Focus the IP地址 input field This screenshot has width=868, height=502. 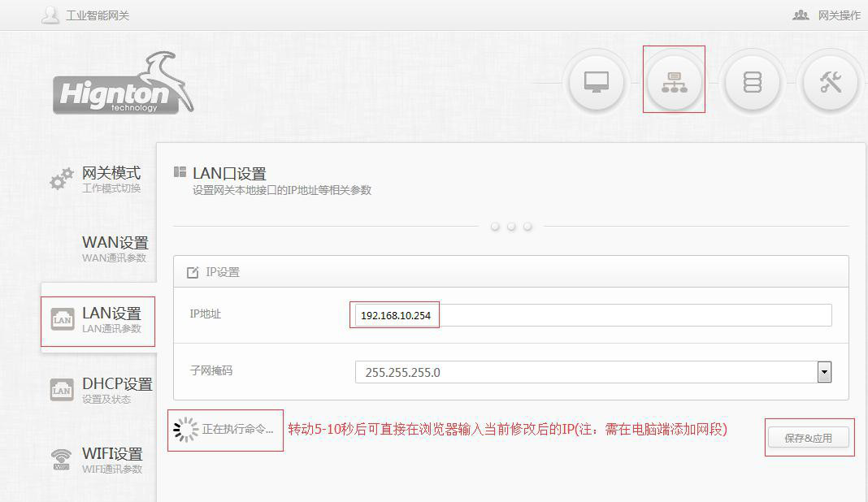coord(591,315)
